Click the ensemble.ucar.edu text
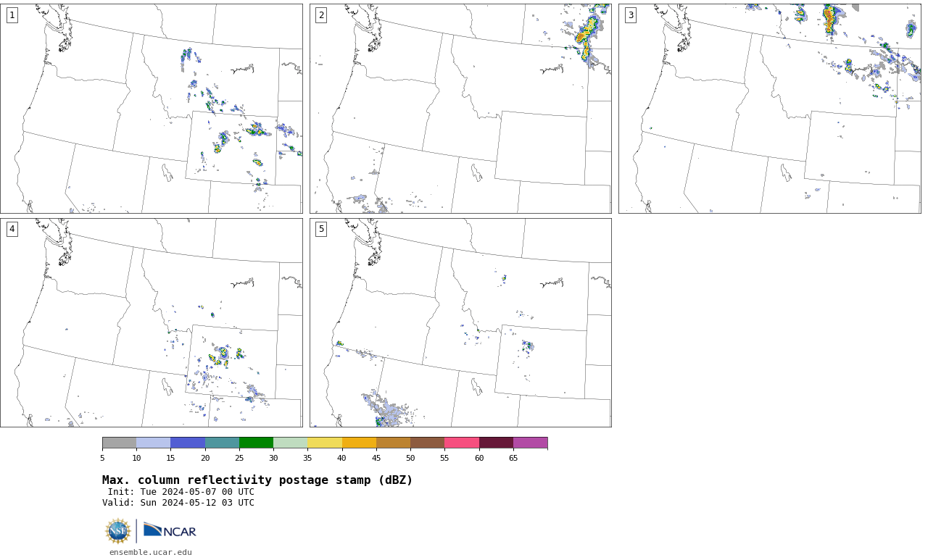The height and width of the screenshot is (560, 928). [x=151, y=552]
